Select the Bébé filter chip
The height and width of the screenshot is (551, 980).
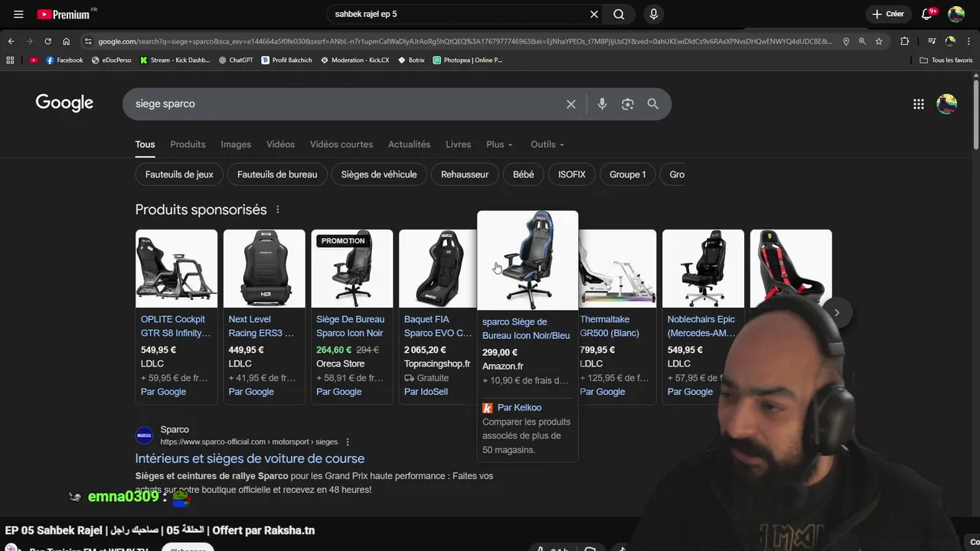(523, 174)
